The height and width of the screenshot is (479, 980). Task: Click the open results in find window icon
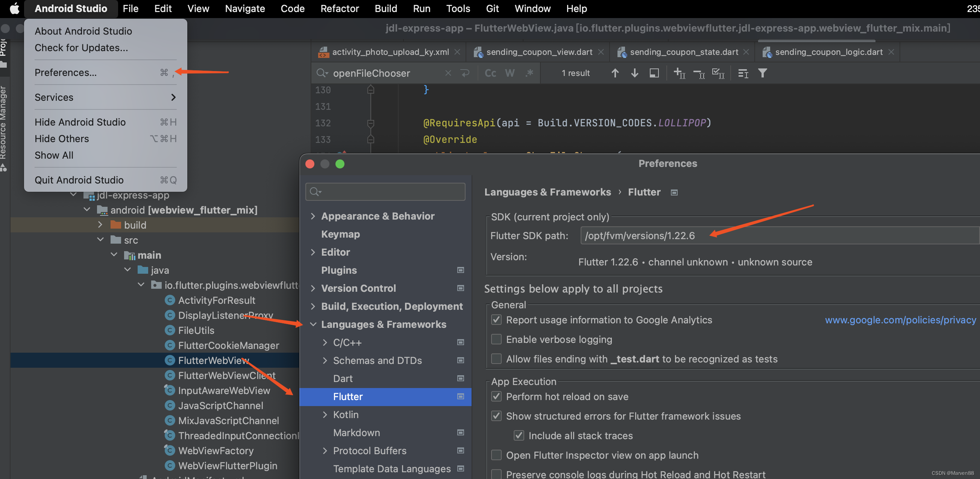click(654, 73)
